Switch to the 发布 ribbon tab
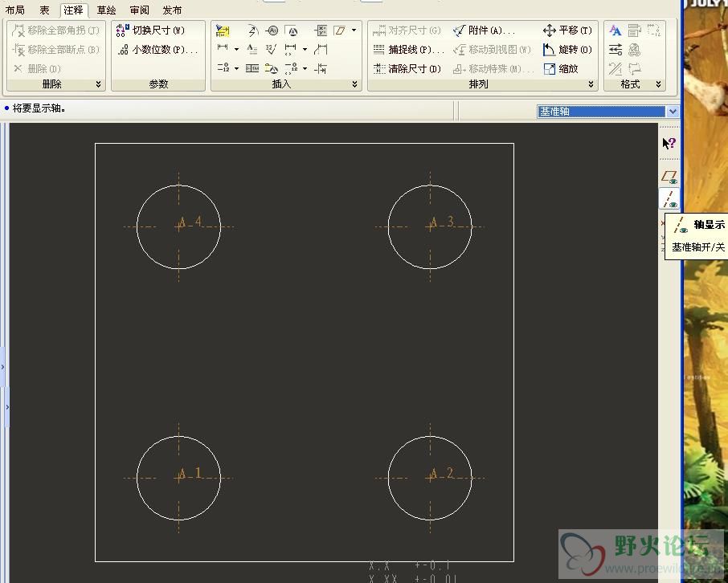This screenshot has width=728, height=583. coord(172,10)
